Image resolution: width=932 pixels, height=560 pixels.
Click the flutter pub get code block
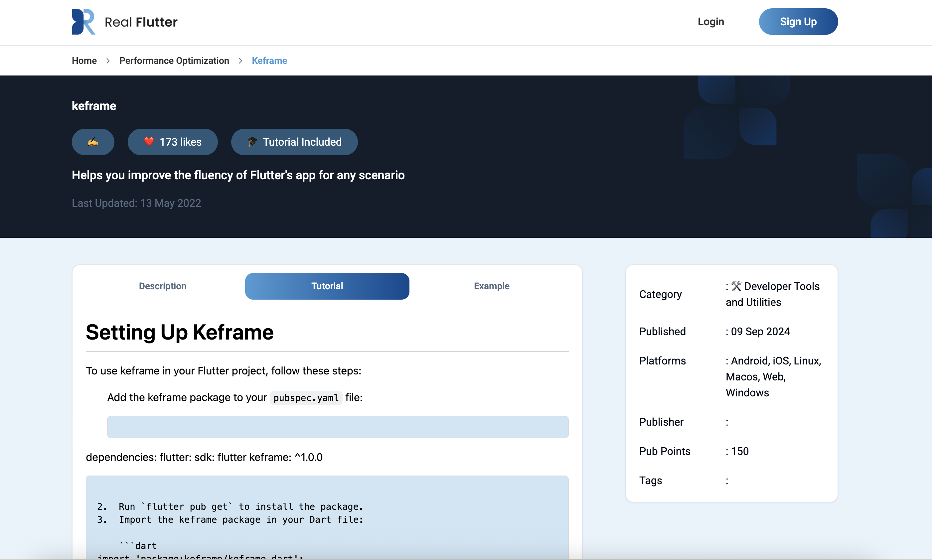327,517
